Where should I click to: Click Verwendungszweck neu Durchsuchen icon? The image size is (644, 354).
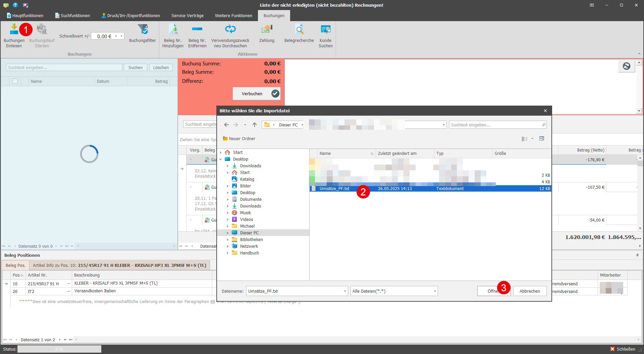(x=230, y=29)
